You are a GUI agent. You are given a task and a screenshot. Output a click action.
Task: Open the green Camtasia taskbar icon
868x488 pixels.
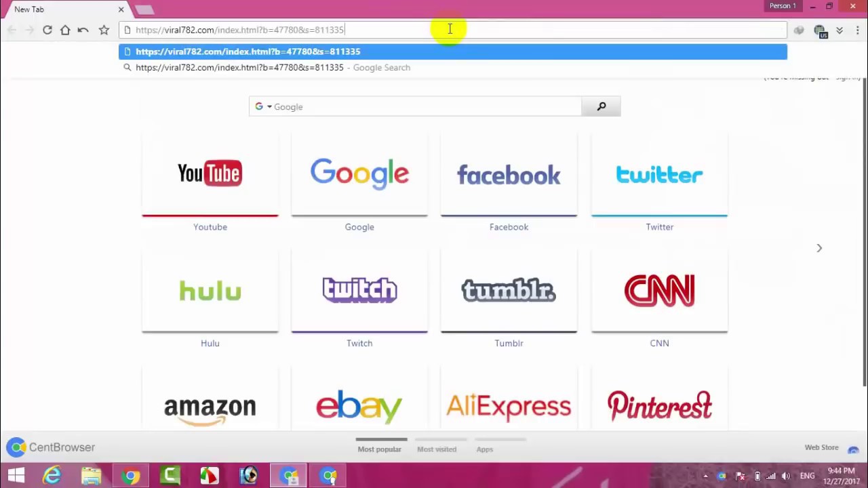pyautogui.click(x=170, y=476)
